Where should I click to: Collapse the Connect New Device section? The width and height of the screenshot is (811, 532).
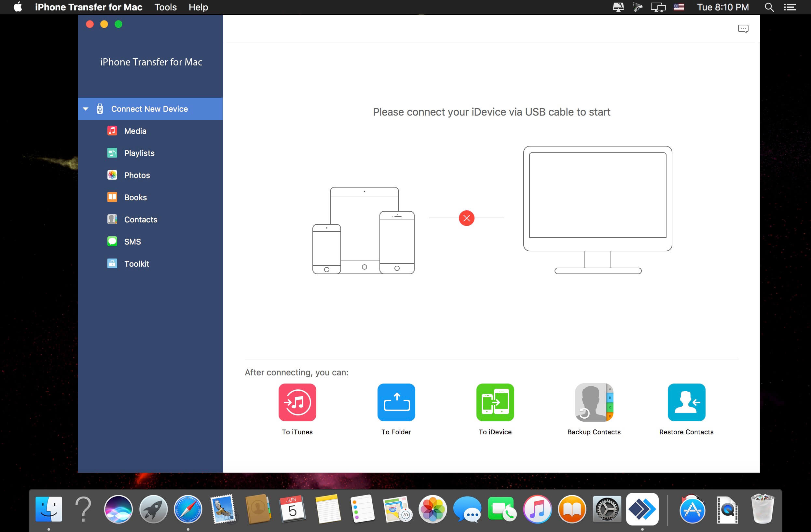coord(86,109)
